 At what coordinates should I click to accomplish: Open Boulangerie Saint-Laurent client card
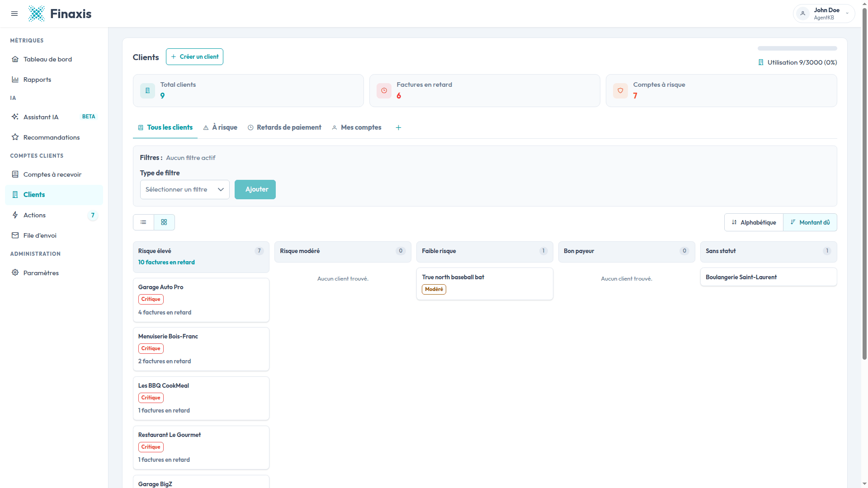[x=769, y=277]
